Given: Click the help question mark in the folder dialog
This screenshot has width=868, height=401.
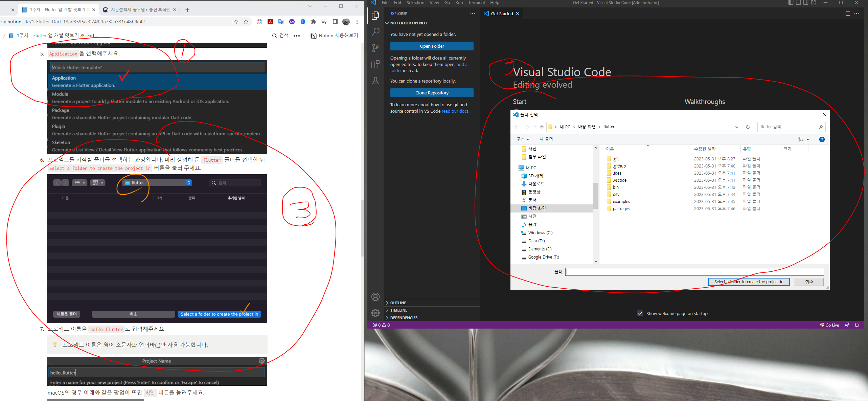Looking at the screenshot, I should point(822,139).
